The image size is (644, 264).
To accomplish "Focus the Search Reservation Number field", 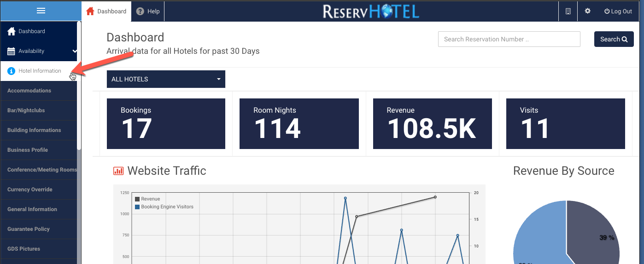I will [509, 39].
